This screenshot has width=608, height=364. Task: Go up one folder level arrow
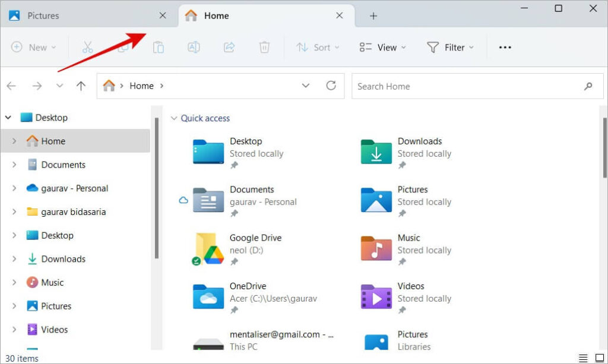coord(81,86)
